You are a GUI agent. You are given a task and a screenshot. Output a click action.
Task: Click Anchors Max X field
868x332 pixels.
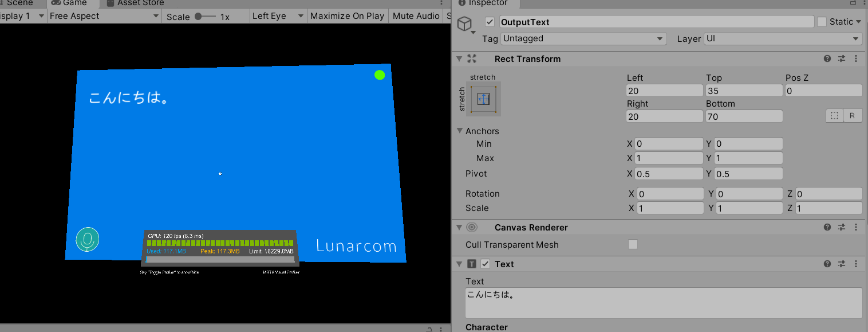click(x=669, y=158)
